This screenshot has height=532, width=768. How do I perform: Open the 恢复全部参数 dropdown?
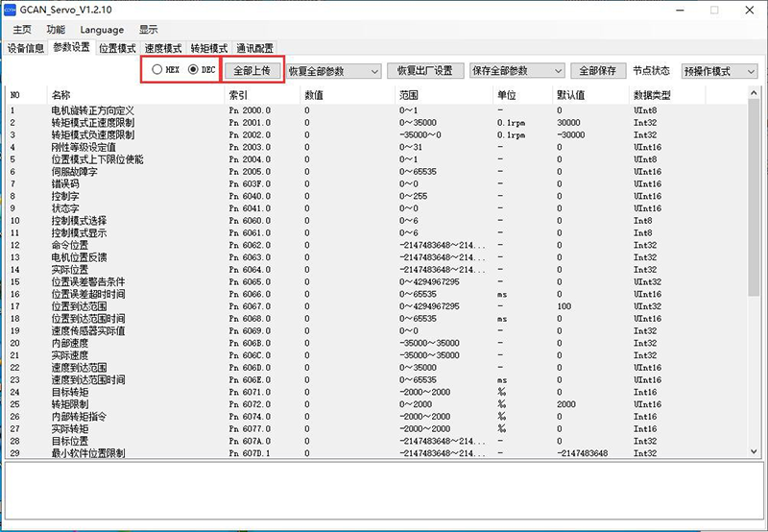point(333,71)
